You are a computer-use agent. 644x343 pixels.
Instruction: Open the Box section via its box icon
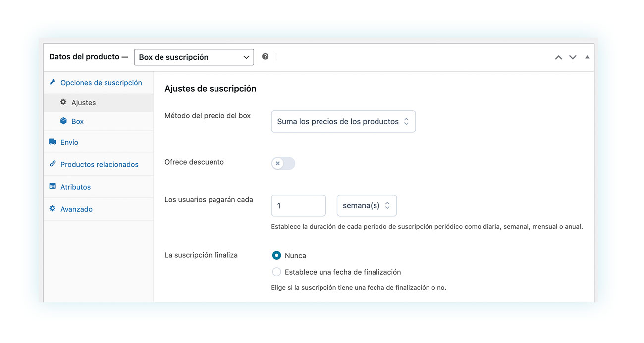coord(63,121)
